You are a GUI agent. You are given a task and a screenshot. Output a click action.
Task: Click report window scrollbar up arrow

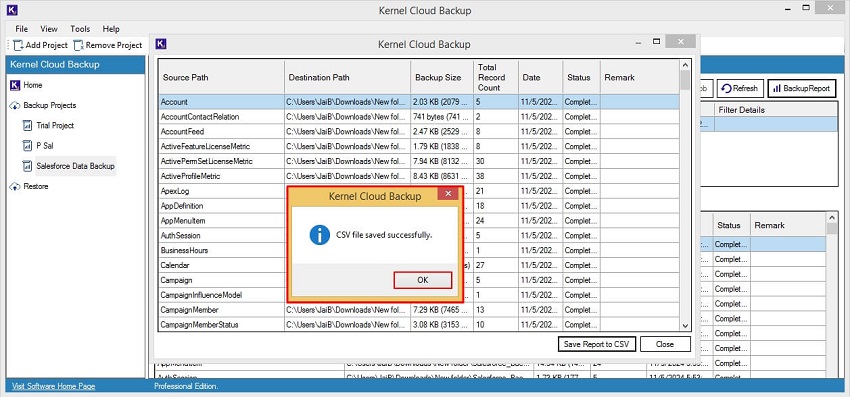coord(685,65)
